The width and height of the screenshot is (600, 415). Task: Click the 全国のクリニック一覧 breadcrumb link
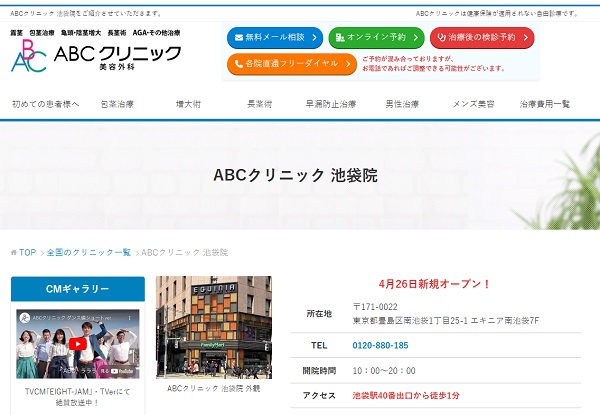click(88, 252)
